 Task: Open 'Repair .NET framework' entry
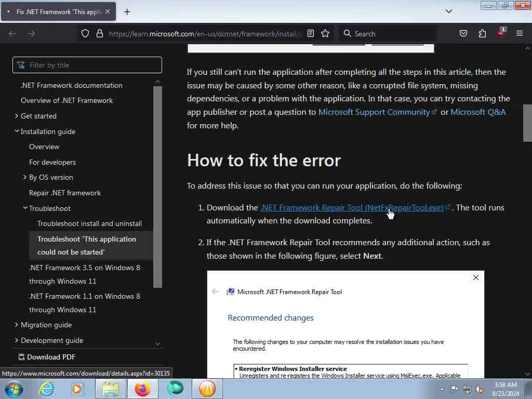point(65,193)
